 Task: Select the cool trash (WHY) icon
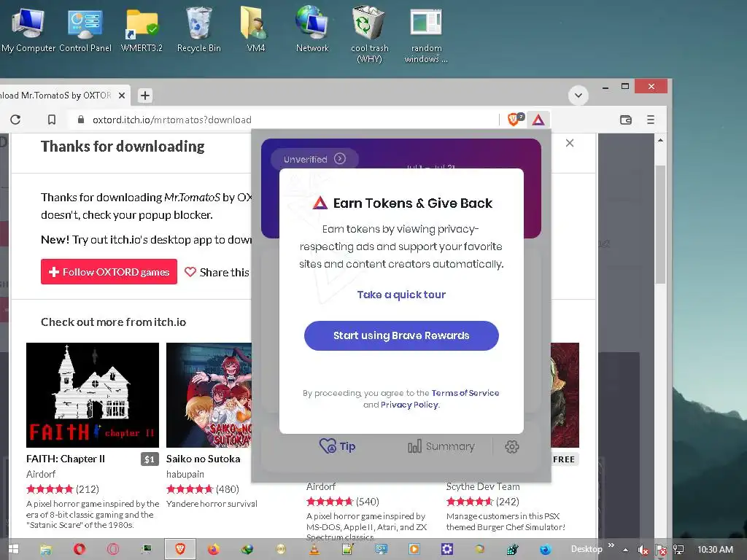click(369, 34)
